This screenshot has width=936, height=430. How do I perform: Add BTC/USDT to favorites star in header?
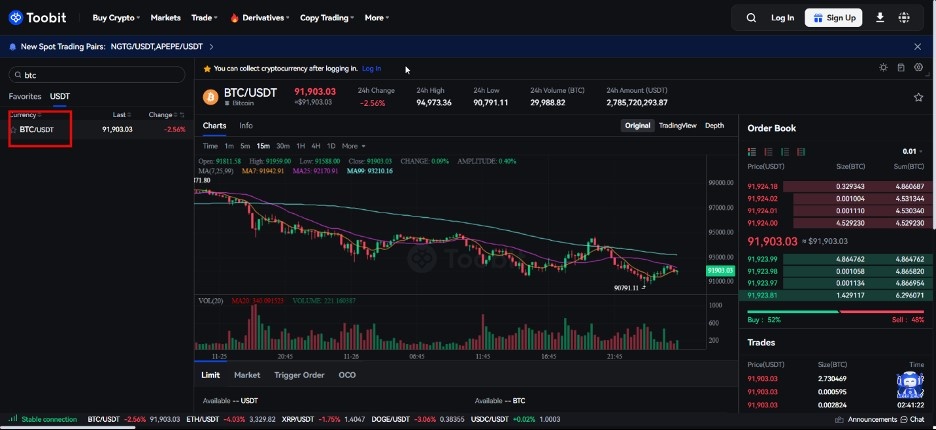[x=919, y=97]
